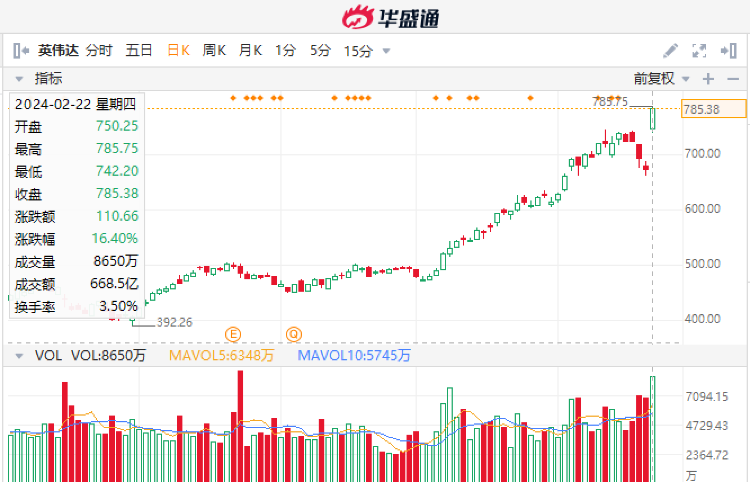Viewport: 750px width, 482px height.
Task: Switch to 分时 chart tab
Action: pyautogui.click(x=99, y=50)
